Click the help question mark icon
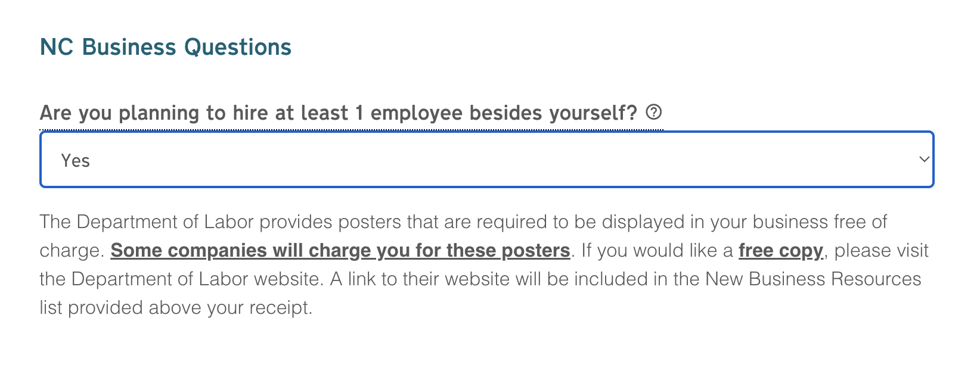Image resolution: width=980 pixels, height=374 pixels. click(654, 112)
